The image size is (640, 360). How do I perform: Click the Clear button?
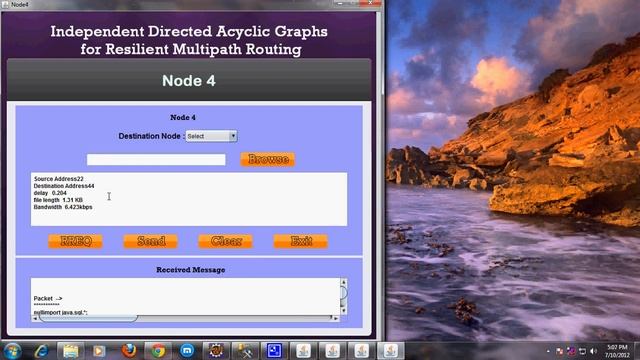point(226,241)
